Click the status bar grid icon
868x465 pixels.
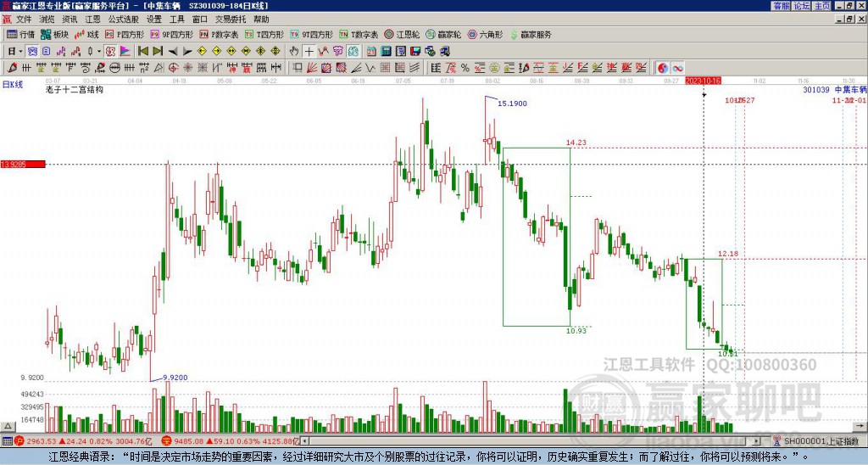click(x=7, y=441)
